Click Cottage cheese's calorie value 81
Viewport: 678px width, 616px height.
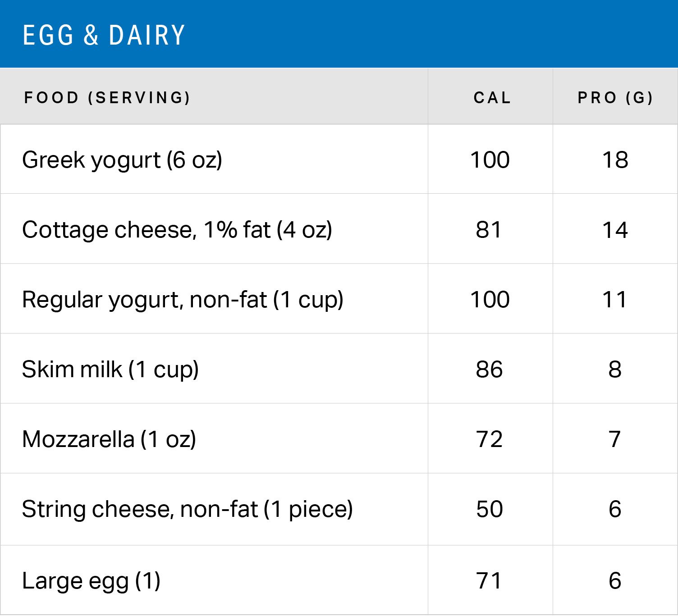coord(489,230)
